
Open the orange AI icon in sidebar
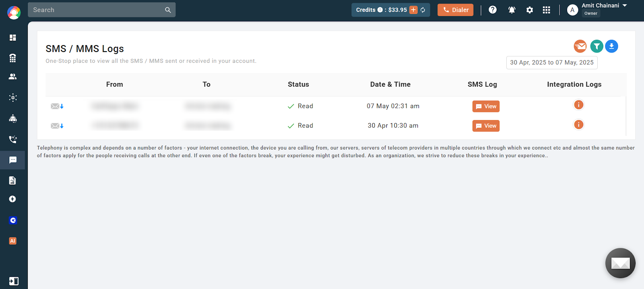(13, 241)
